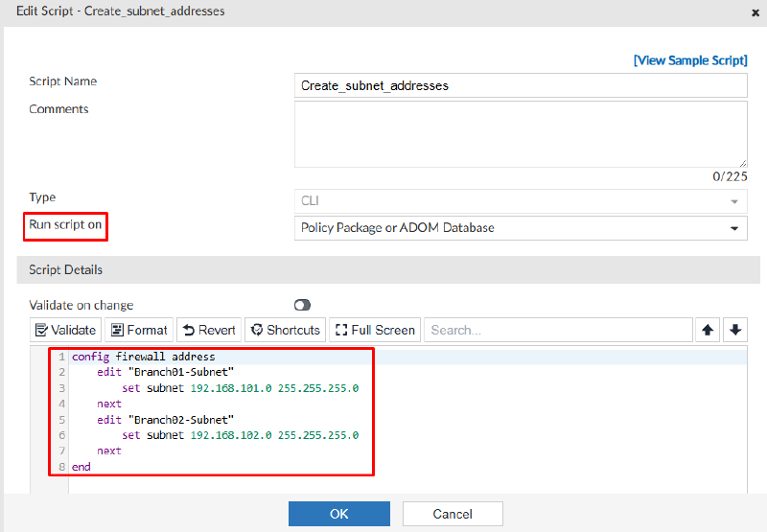Open the View Sample Script link
Image resolution: width=767 pixels, height=532 pixels.
[x=690, y=60]
